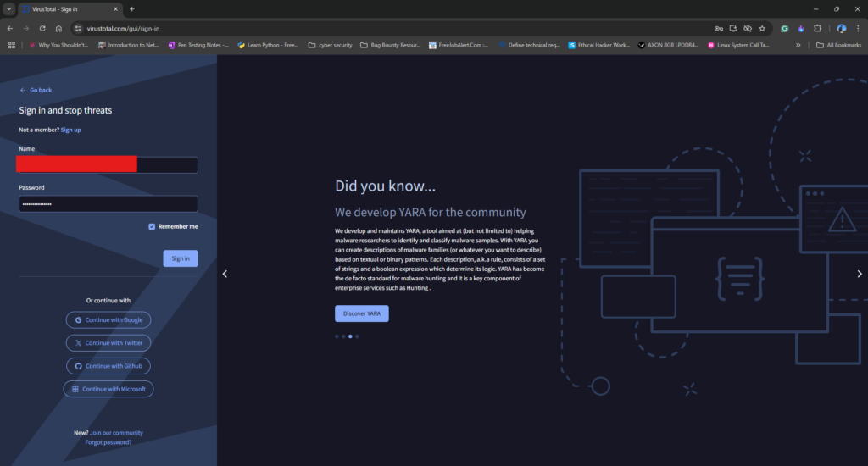Focus the Password input field
Image resolution: width=868 pixels, height=466 pixels.
108,203
